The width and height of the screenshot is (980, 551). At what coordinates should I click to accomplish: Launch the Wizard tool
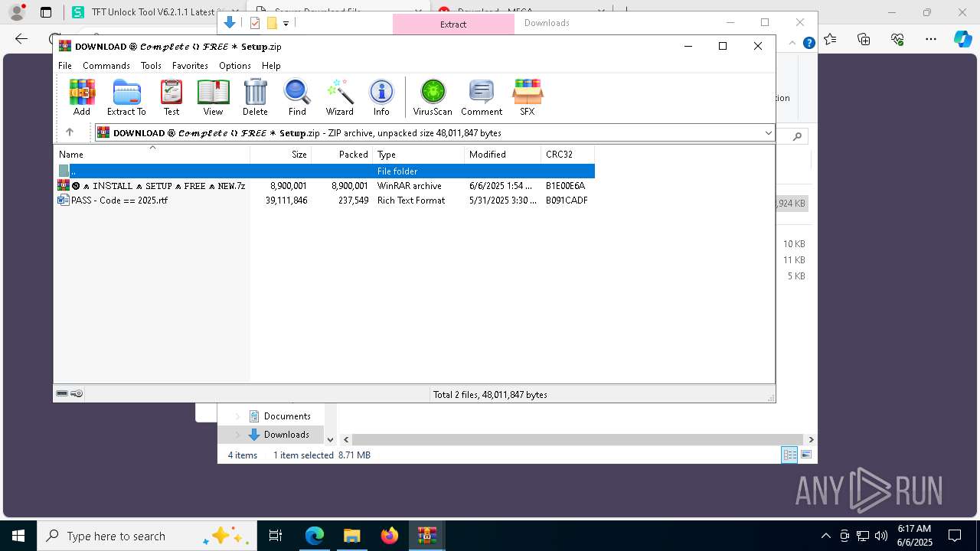[x=339, y=97]
